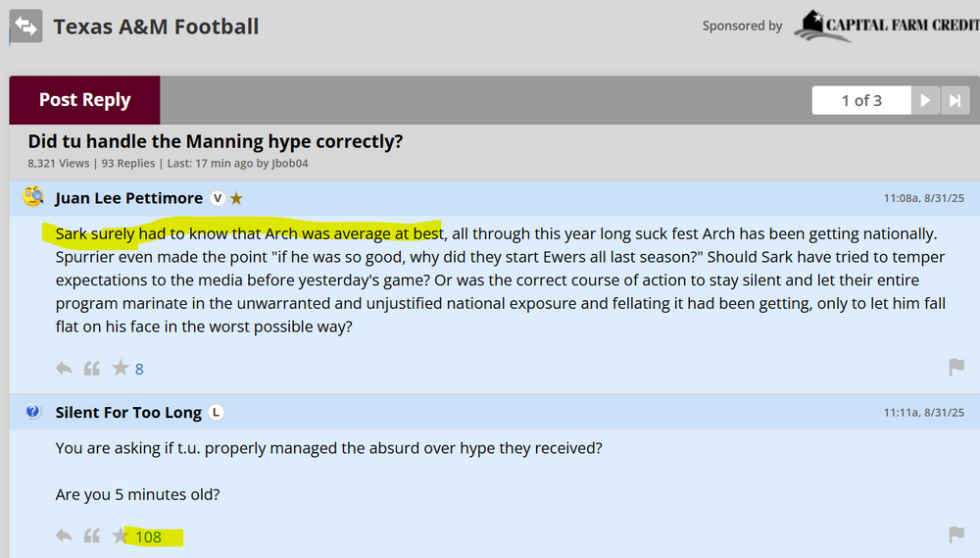Reply to Juan Lee Pettimore's post
The width and height of the screenshot is (980, 558).
(x=64, y=369)
